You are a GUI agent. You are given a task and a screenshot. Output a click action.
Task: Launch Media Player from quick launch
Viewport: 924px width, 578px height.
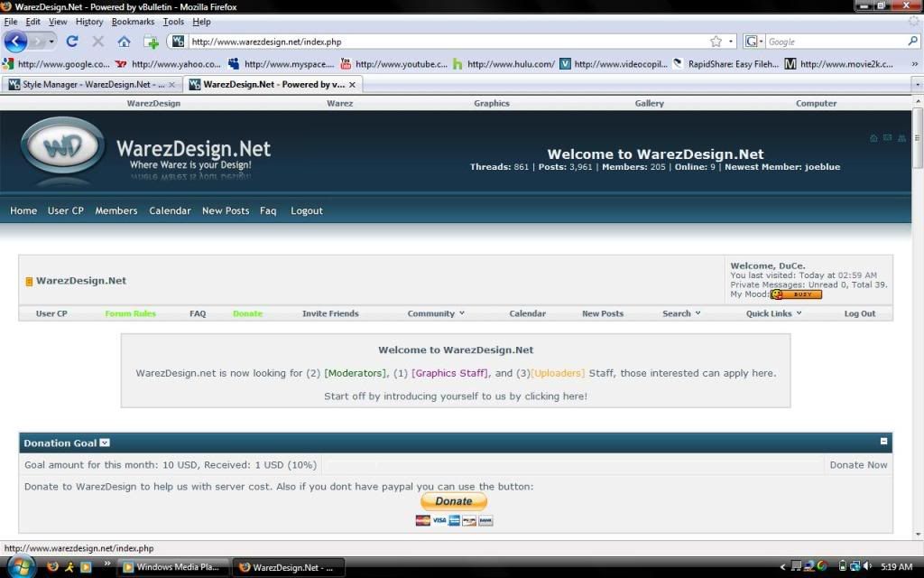(x=86, y=567)
